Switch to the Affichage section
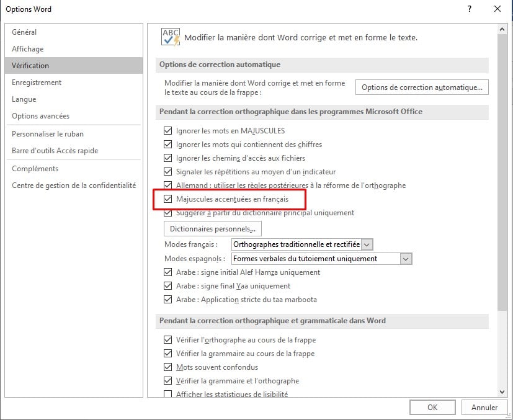The width and height of the screenshot is (513, 420). (28, 49)
